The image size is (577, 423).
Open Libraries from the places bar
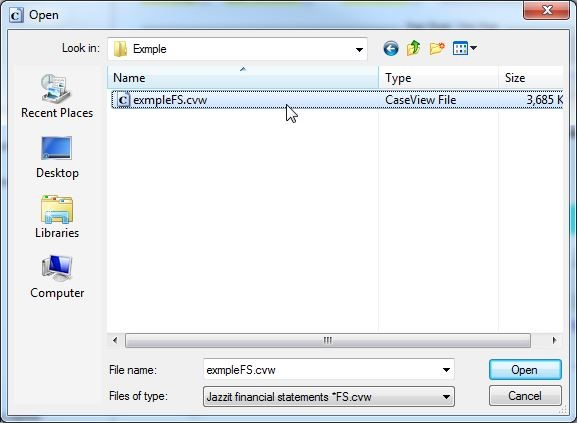click(x=57, y=217)
